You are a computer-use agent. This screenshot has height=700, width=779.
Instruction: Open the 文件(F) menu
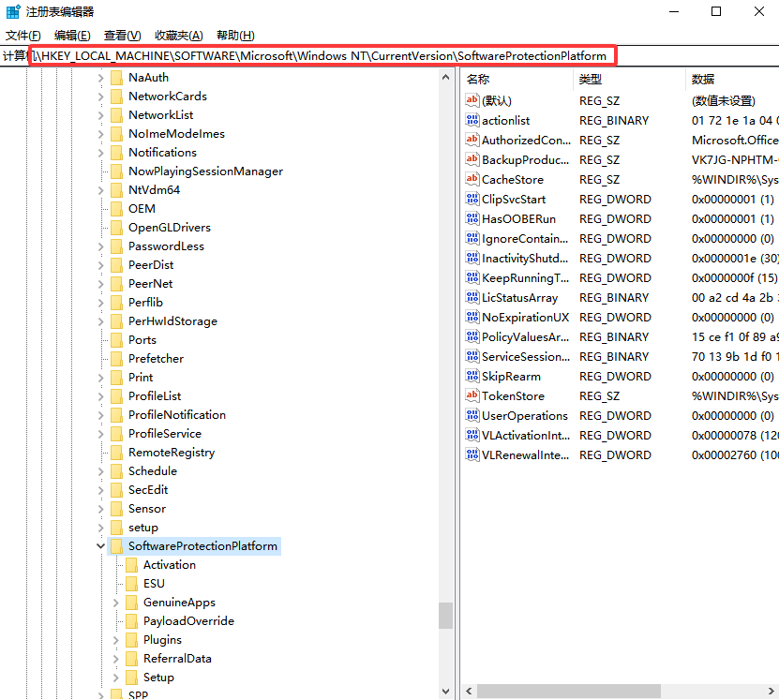click(22, 36)
